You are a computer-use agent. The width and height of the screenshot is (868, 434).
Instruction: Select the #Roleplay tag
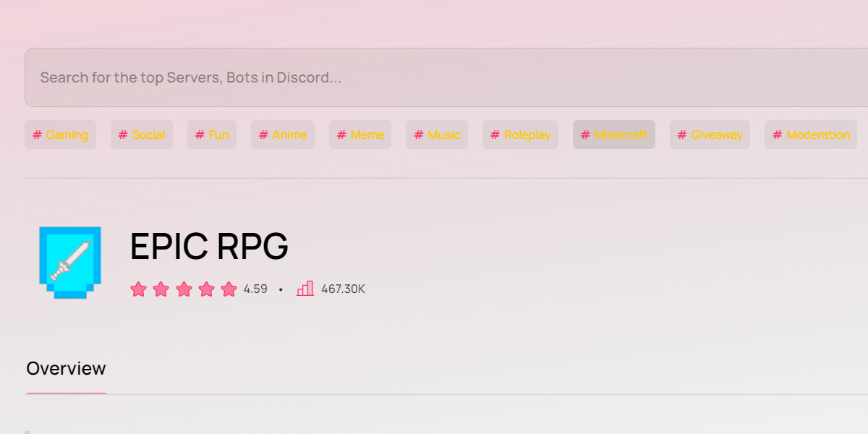tap(520, 134)
